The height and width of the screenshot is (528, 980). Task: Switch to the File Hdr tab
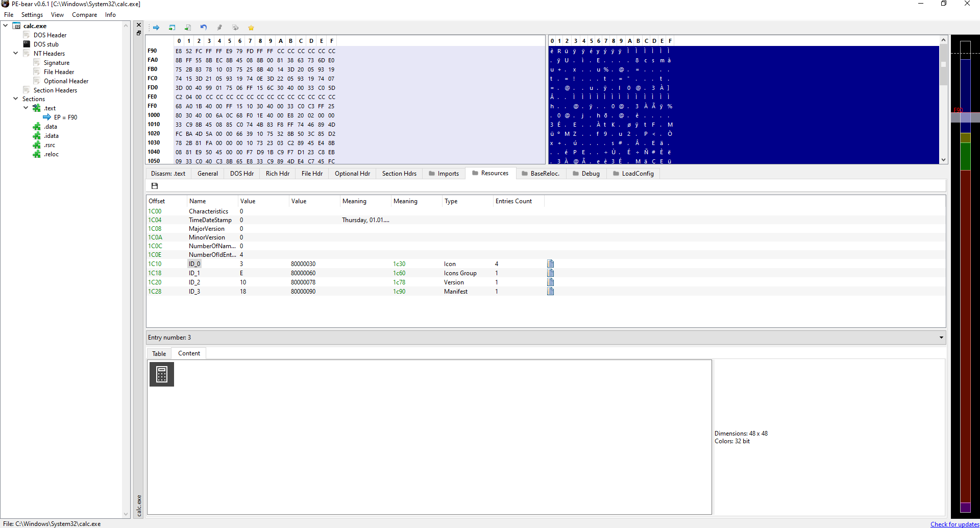click(312, 174)
